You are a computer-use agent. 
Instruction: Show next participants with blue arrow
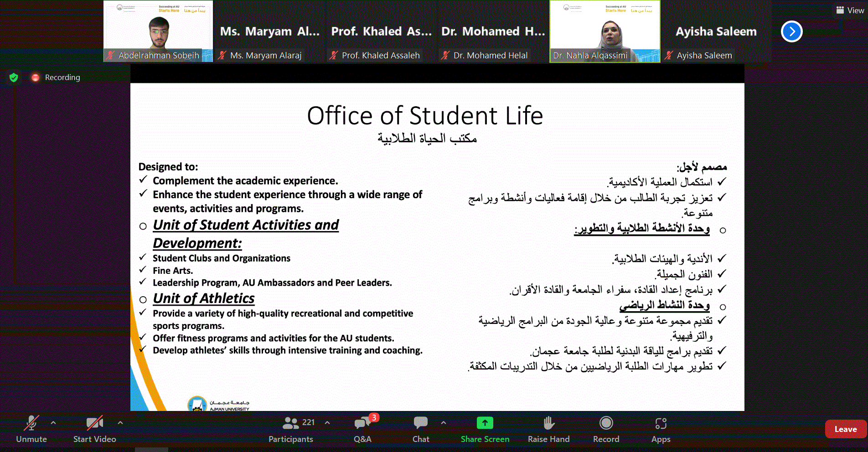pyautogui.click(x=791, y=31)
